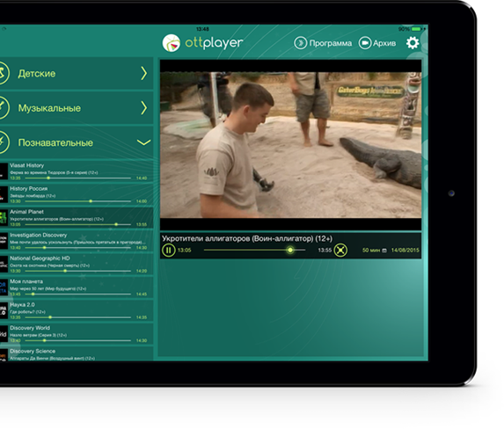Select the Моя планета channel
The height and width of the screenshot is (429, 504).
[x=77, y=287]
